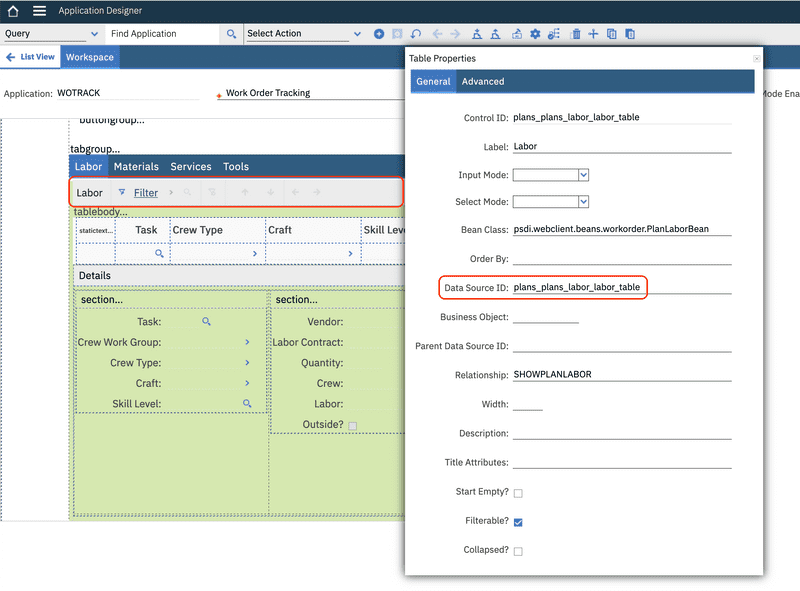The image size is (800, 591).
Task: Click the Find Application search icon
Action: click(x=231, y=34)
